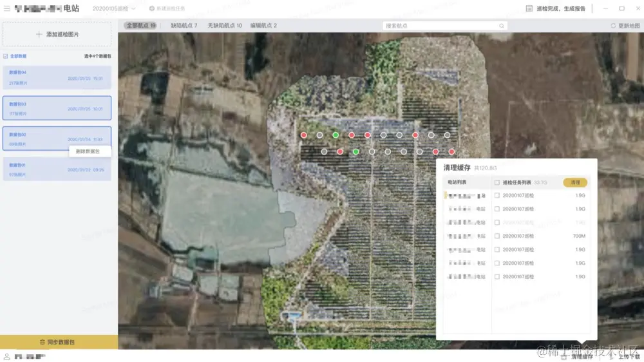The height and width of the screenshot is (362, 644).
Task: Click the 共120.8G total label
Action: (485, 168)
